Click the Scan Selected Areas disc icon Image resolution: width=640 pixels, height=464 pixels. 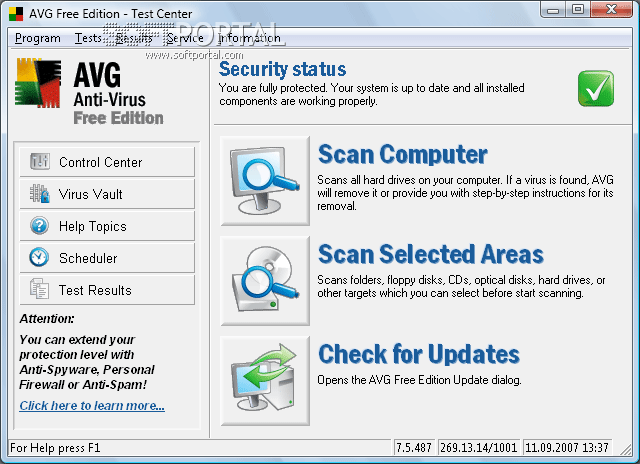tap(265, 281)
